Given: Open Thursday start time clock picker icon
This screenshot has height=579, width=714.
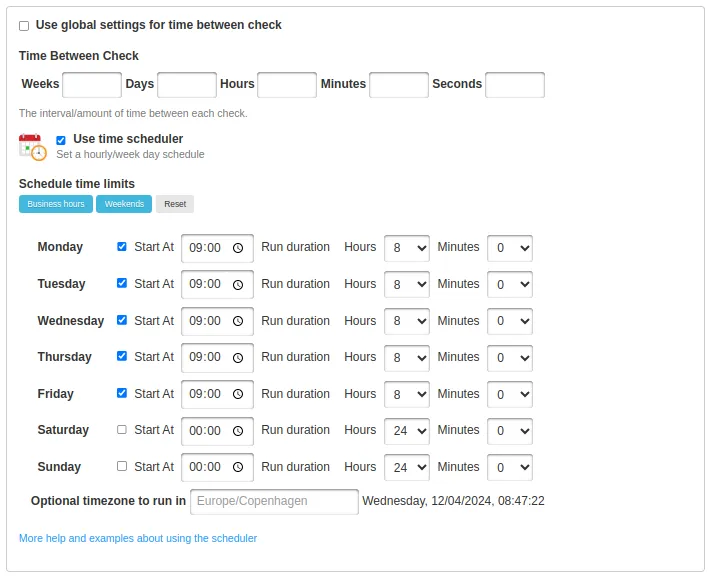Looking at the screenshot, I should pyautogui.click(x=238, y=358).
